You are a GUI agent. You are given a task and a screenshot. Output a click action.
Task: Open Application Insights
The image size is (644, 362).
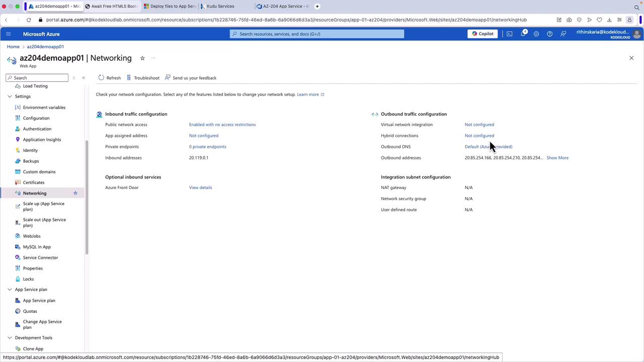(x=42, y=140)
